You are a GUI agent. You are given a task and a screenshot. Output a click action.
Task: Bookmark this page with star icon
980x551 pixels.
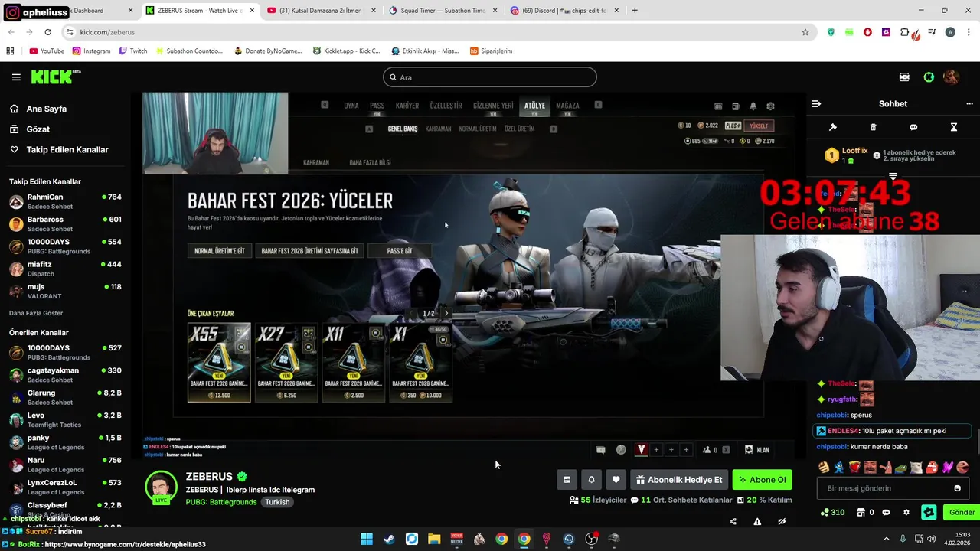[805, 32]
